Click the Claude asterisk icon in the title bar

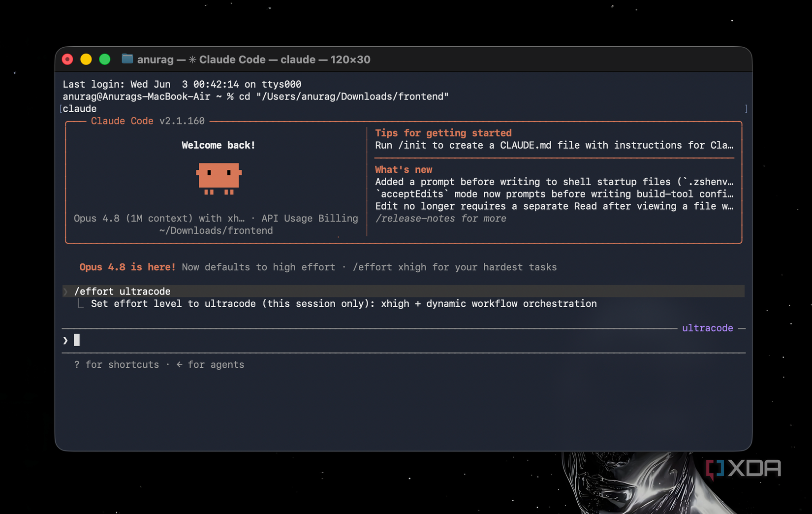point(193,60)
